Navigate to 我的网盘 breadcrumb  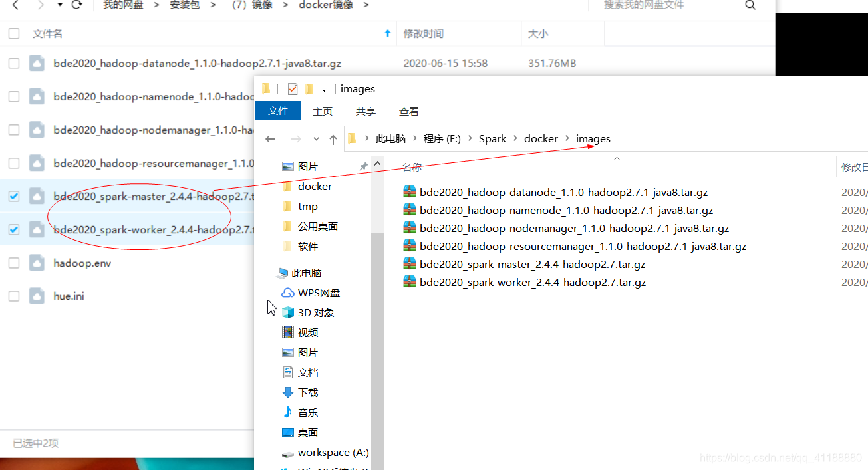[124, 5]
